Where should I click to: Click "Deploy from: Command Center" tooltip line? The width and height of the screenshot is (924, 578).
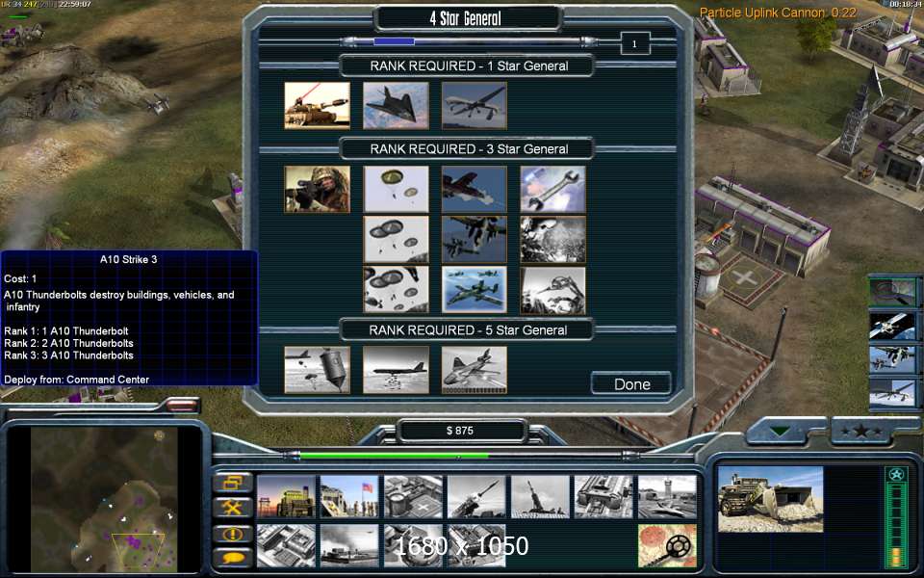coord(77,380)
